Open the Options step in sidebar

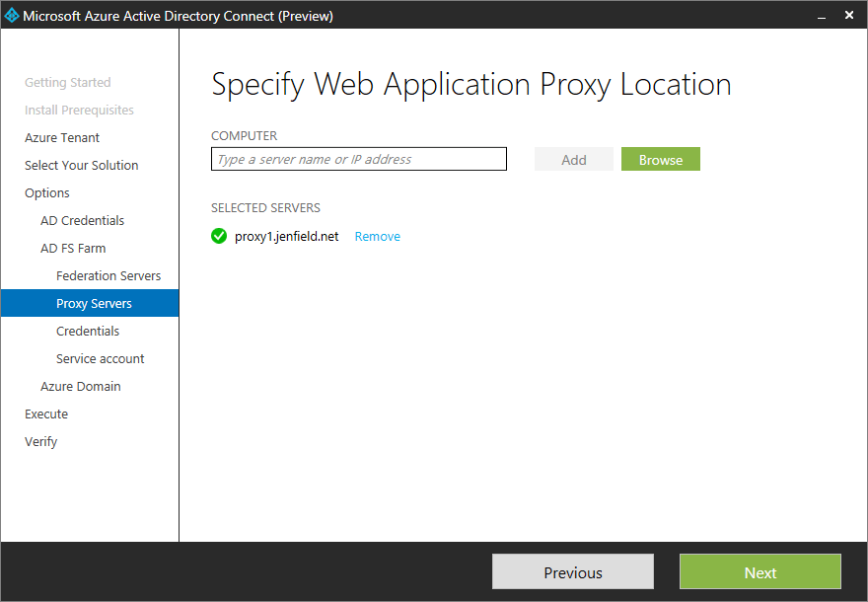(x=47, y=193)
